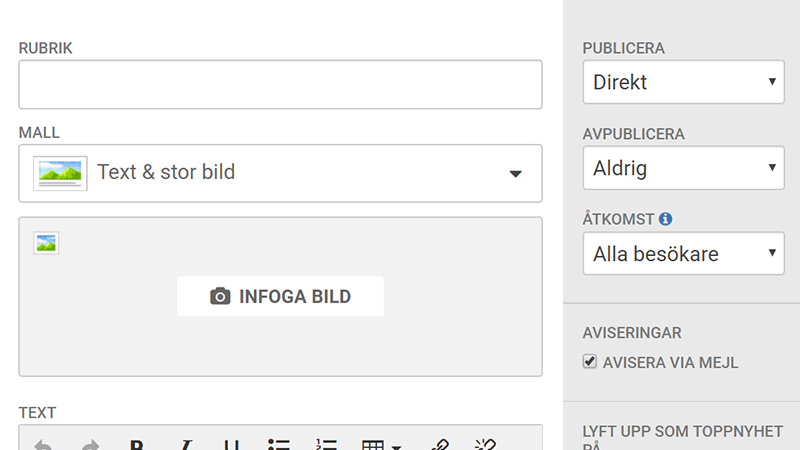
Task: Click the info icon beside Åtkomst
Action: pyautogui.click(x=666, y=218)
